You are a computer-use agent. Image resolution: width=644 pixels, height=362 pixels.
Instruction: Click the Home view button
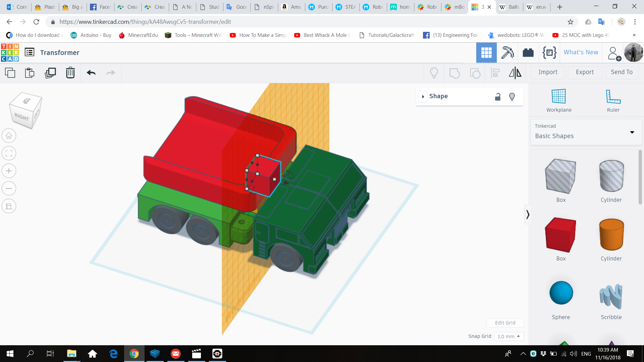coord(9,136)
